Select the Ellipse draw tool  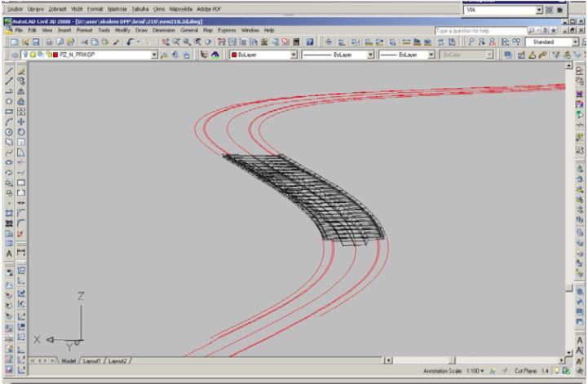point(9,162)
